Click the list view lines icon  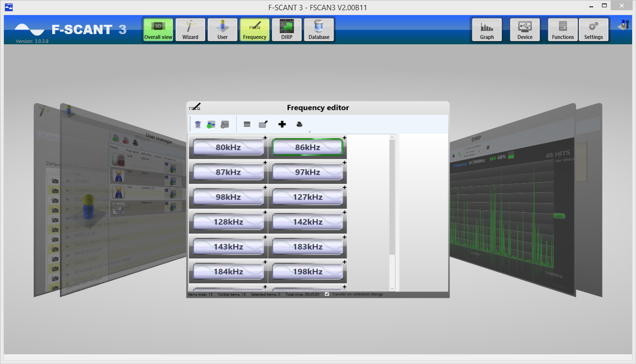(x=247, y=125)
